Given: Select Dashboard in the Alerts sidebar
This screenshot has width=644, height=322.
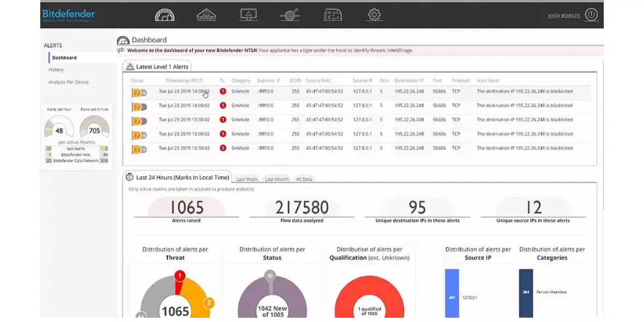Looking at the screenshot, I should pyautogui.click(x=64, y=57).
